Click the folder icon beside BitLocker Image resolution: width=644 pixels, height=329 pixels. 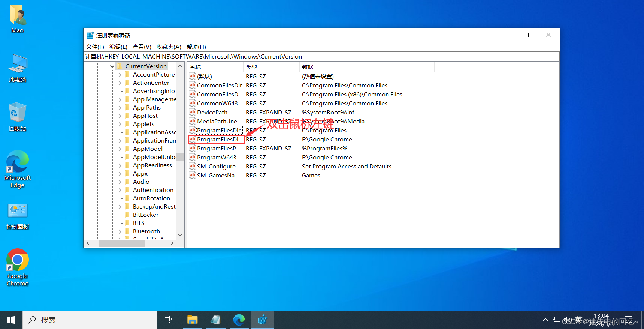127,215
